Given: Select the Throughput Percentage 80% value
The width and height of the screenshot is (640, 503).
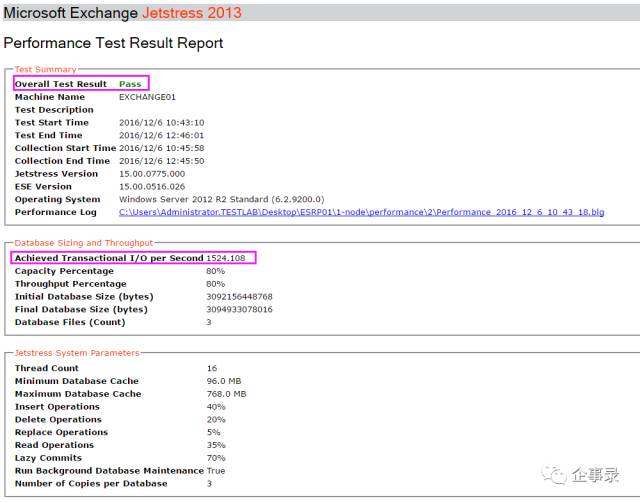Looking at the screenshot, I should (x=216, y=284).
